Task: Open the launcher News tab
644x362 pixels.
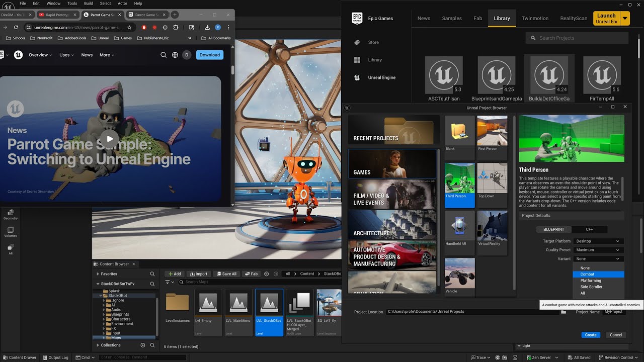Action: click(x=424, y=18)
